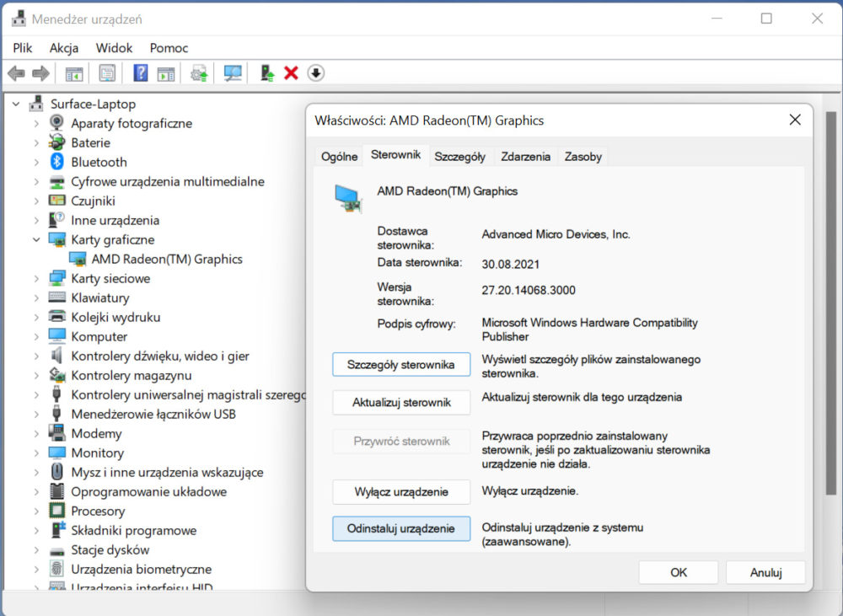The width and height of the screenshot is (843, 616).
Task: Open the Pomoc menu
Action: coord(169,48)
